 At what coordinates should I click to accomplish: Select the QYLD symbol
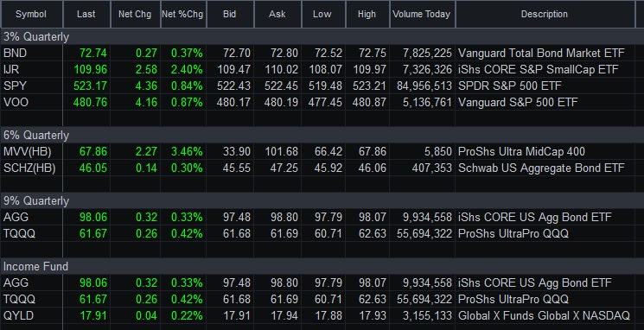[x=18, y=315]
